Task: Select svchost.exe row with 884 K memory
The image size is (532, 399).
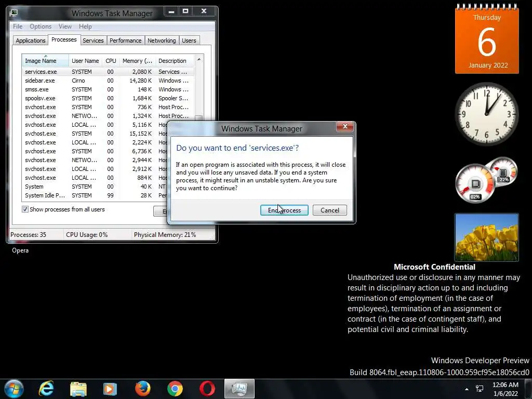Action: (x=95, y=178)
